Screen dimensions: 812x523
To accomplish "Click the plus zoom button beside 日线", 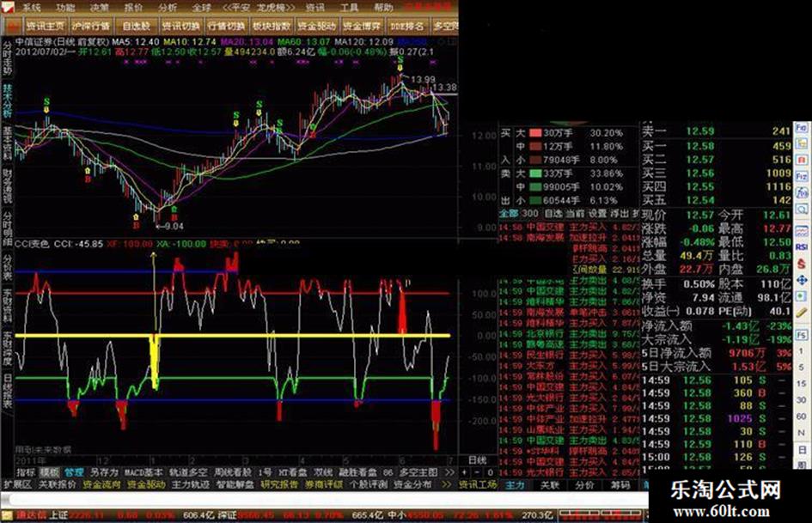I will point(465,472).
